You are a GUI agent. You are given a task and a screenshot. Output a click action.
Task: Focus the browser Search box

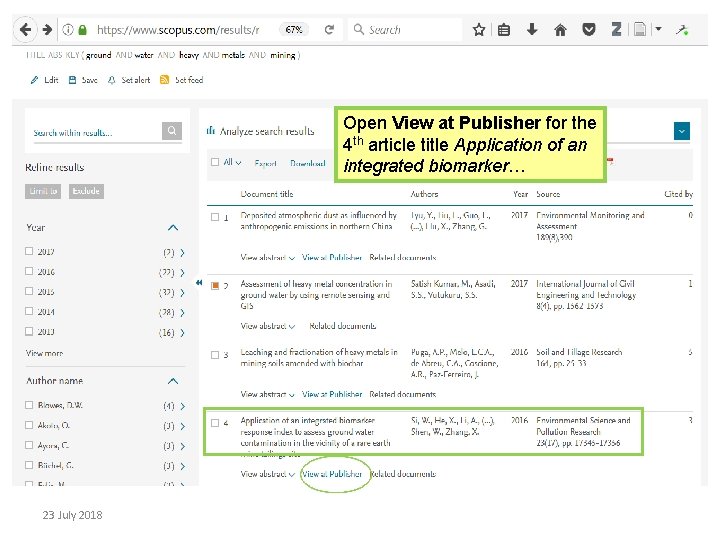(x=406, y=30)
